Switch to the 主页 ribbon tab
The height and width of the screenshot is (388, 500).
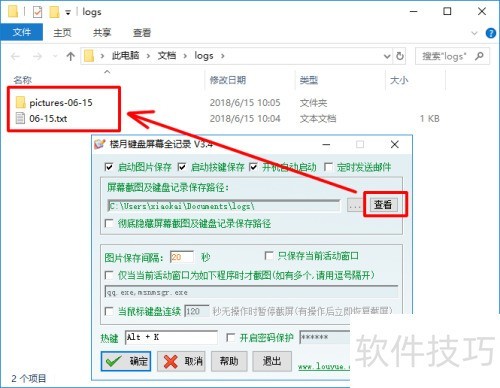pyautogui.click(x=62, y=33)
